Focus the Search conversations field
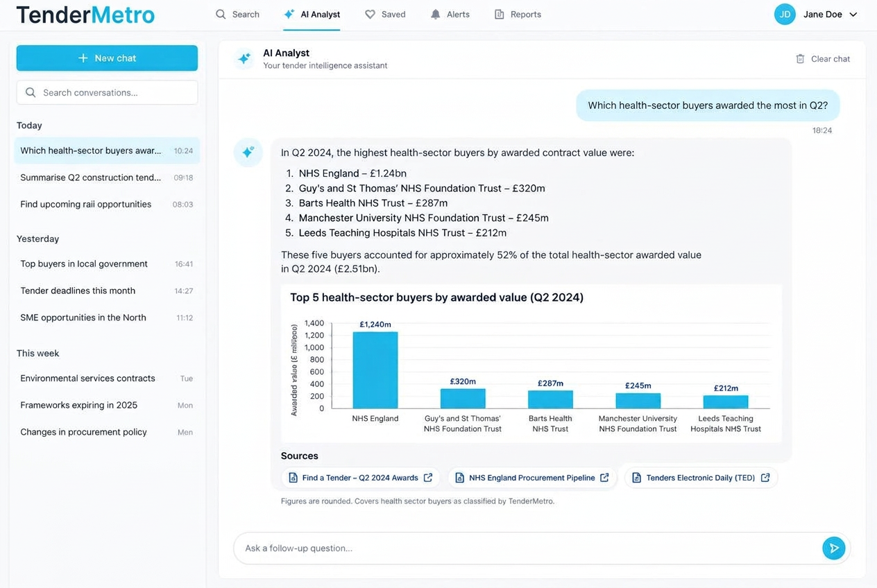The image size is (877, 588). coord(107,92)
